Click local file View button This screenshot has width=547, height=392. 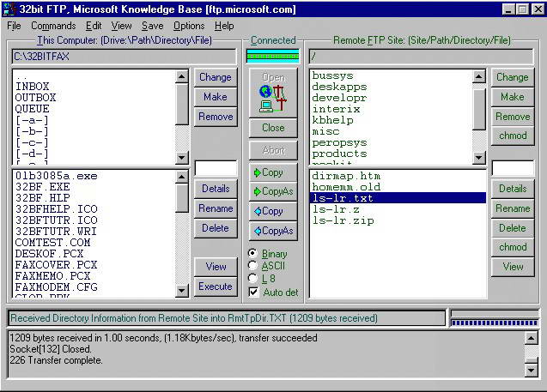216,267
